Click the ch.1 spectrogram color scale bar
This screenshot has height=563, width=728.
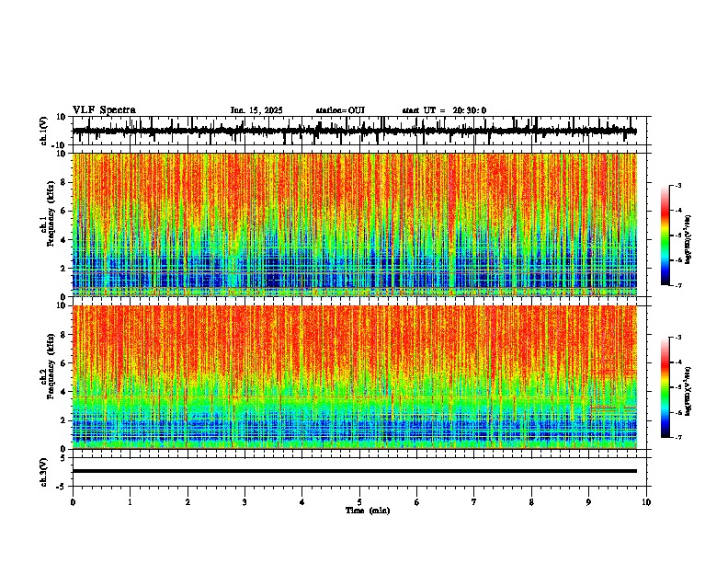[665, 236]
